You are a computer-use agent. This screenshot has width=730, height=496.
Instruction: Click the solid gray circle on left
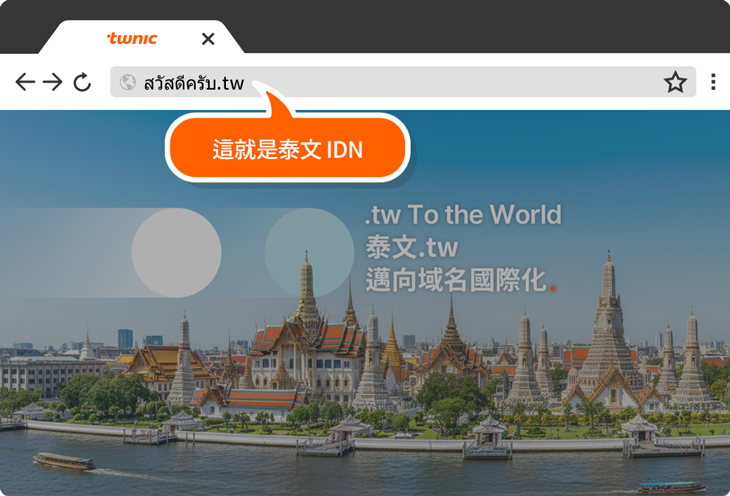point(176,252)
